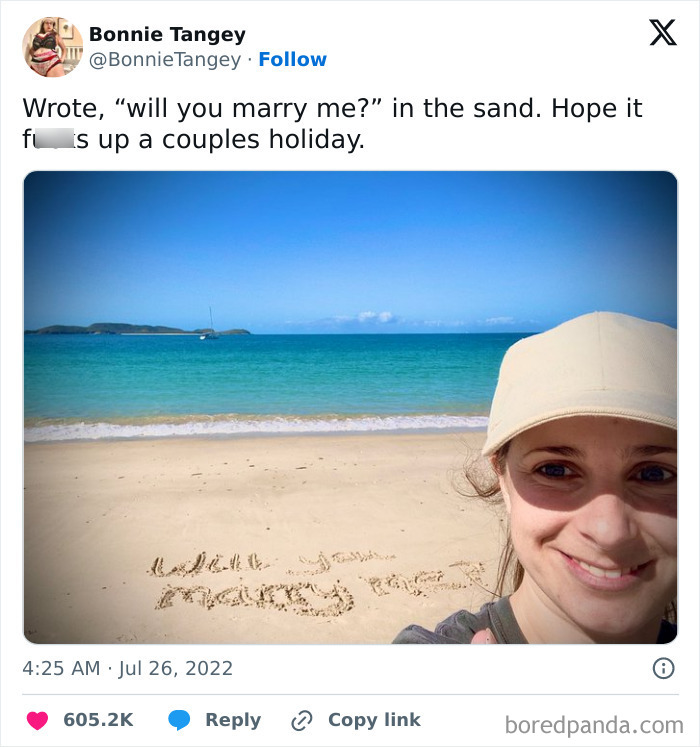Click the chain link copy icon
The height and width of the screenshot is (747, 700).
point(302,720)
